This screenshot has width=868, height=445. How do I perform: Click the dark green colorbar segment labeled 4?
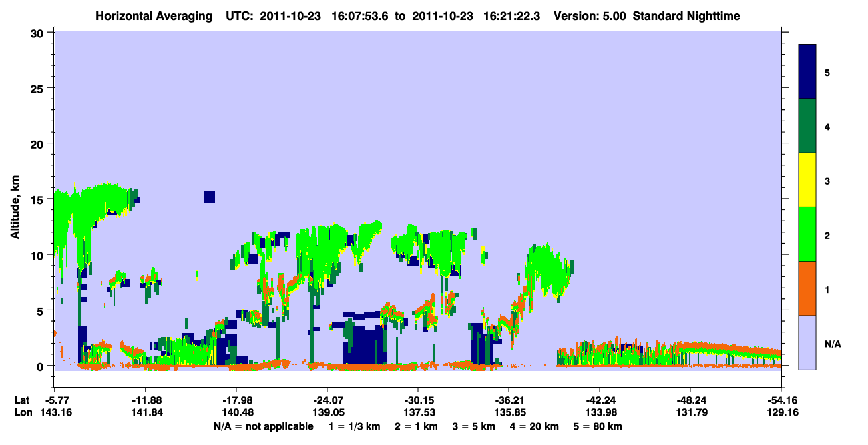point(807,126)
